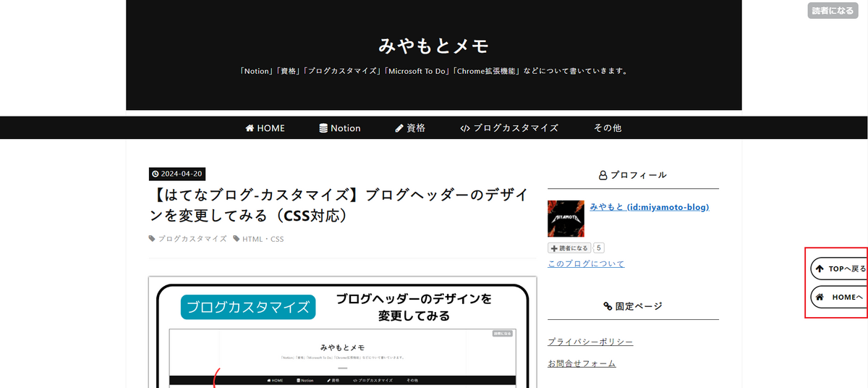The image size is (868, 388).
Task: Open the Notion navigation menu item
Action: pyautogui.click(x=340, y=128)
